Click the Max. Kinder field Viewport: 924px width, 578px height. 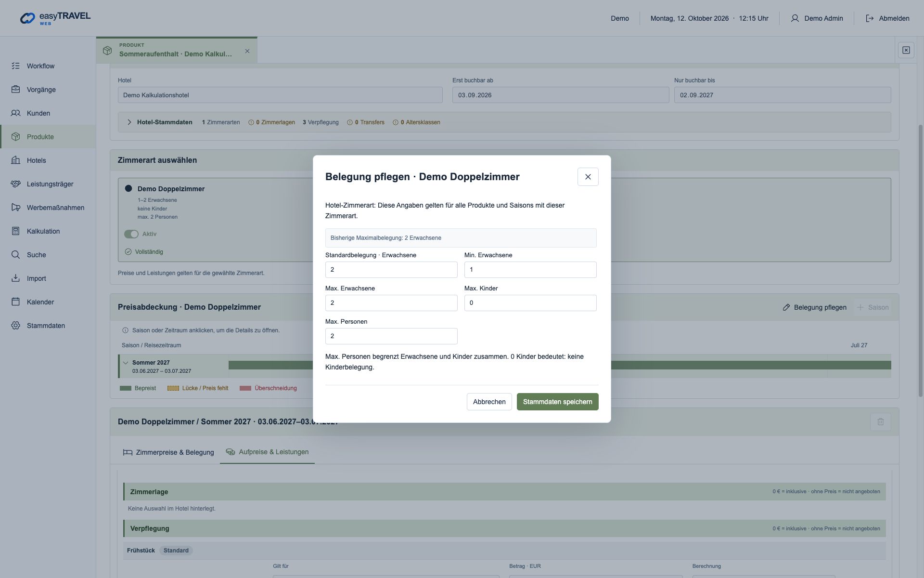(530, 303)
